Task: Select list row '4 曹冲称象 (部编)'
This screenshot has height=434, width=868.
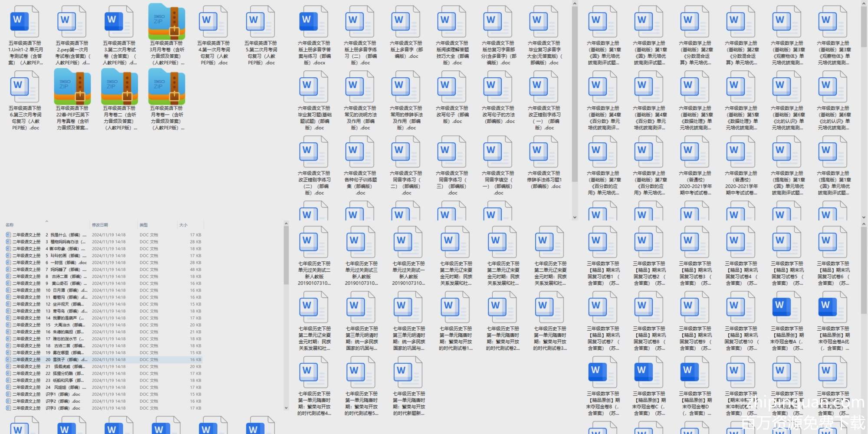Action: tap(103, 249)
